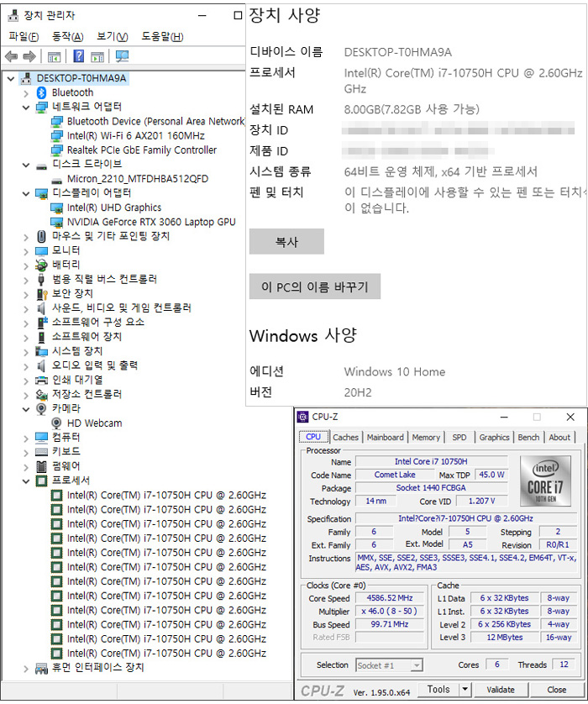Click the 배터리 battery category icon
Viewport: 588px width, 704px height.
pyautogui.click(x=41, y=265)
